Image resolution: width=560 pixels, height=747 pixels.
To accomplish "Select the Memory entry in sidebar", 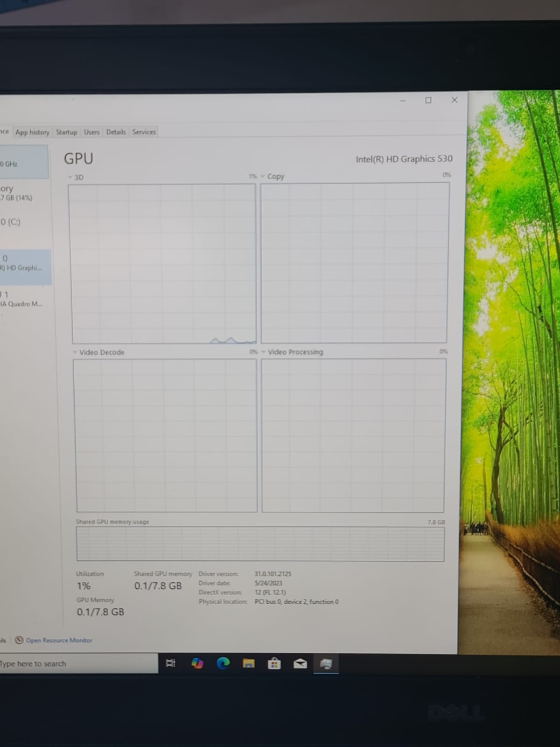I will (24, 193).
